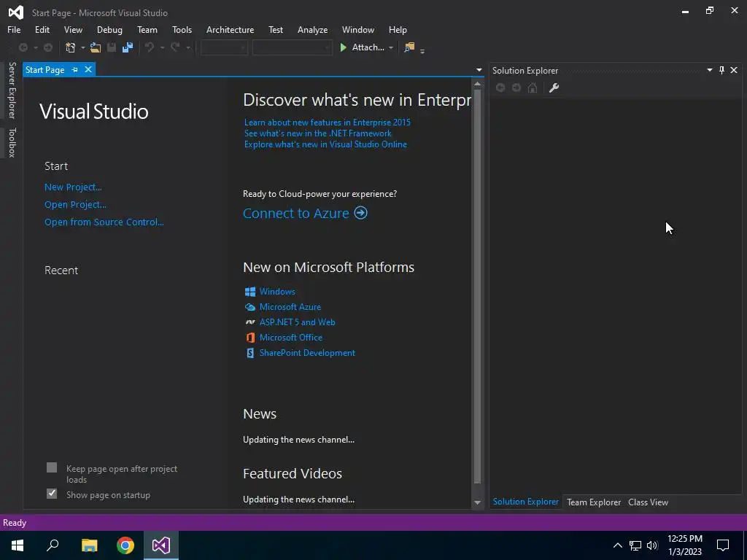Open the Server Explorer side tab
Image resolution: width=747 pixels, height=560 pixels.
tap(12, 90)
